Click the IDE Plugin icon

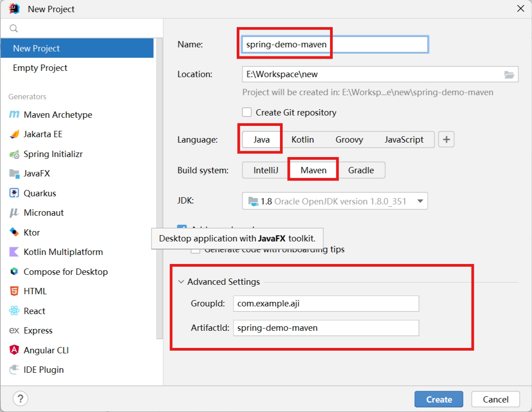14,370
